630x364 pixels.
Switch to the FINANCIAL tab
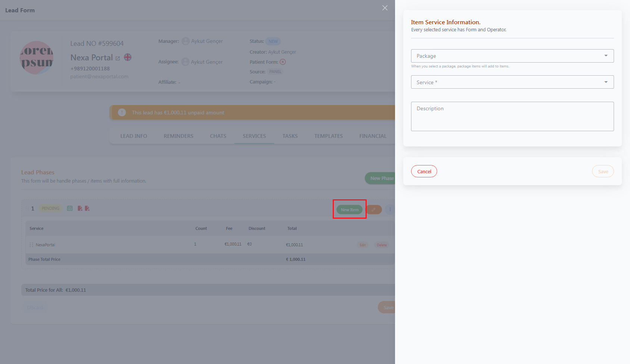click(x=373, y=136)
